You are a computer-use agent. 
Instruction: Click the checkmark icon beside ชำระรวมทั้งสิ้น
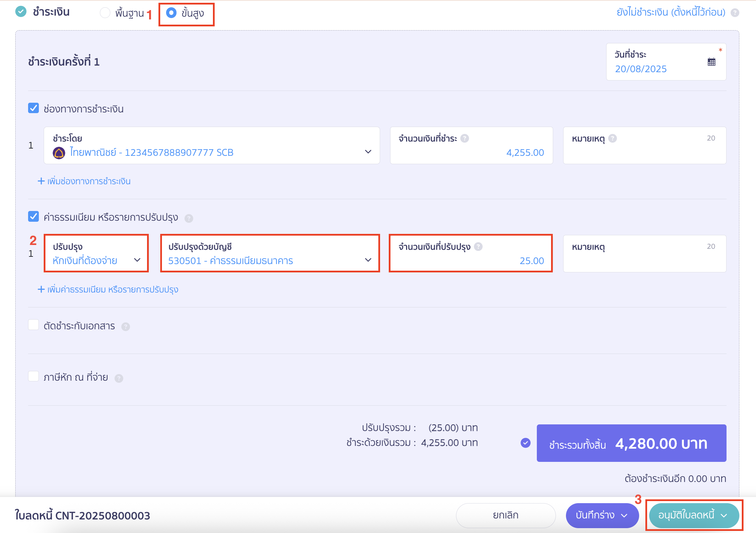(525, 443)
